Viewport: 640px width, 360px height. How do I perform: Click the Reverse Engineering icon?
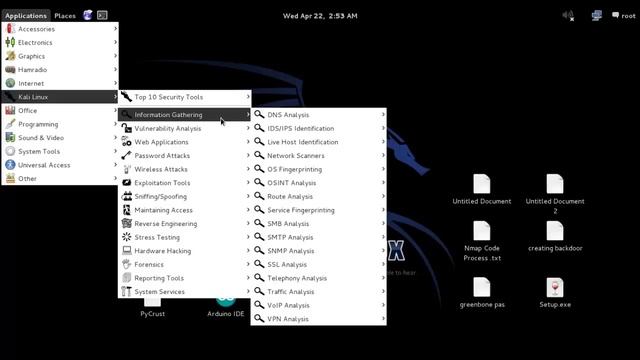(127, 224)
